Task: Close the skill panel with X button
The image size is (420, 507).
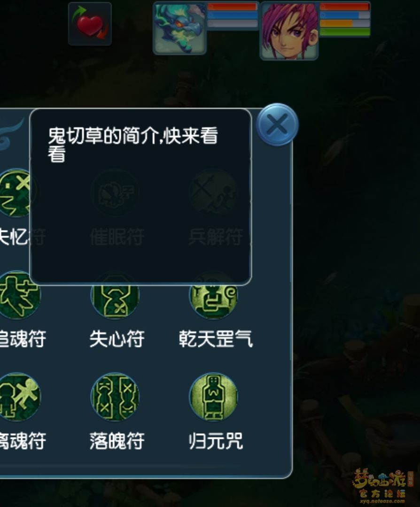Action: pos(277,124)
